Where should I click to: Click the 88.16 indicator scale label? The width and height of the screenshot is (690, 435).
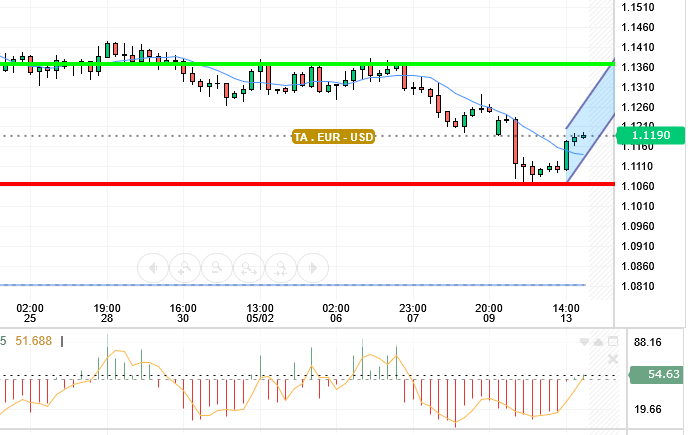point(648,342)
